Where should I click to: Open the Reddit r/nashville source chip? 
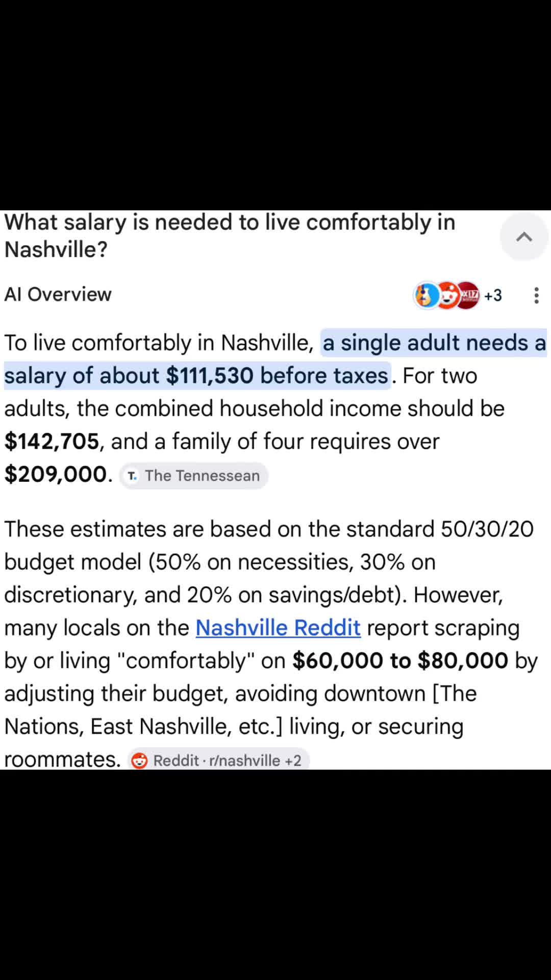[218, 760]
